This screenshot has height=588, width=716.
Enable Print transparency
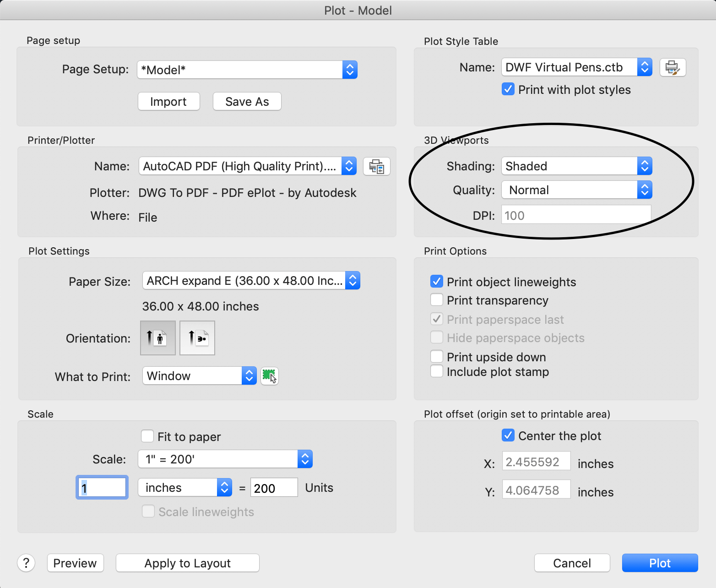click(x=437, y=300)
